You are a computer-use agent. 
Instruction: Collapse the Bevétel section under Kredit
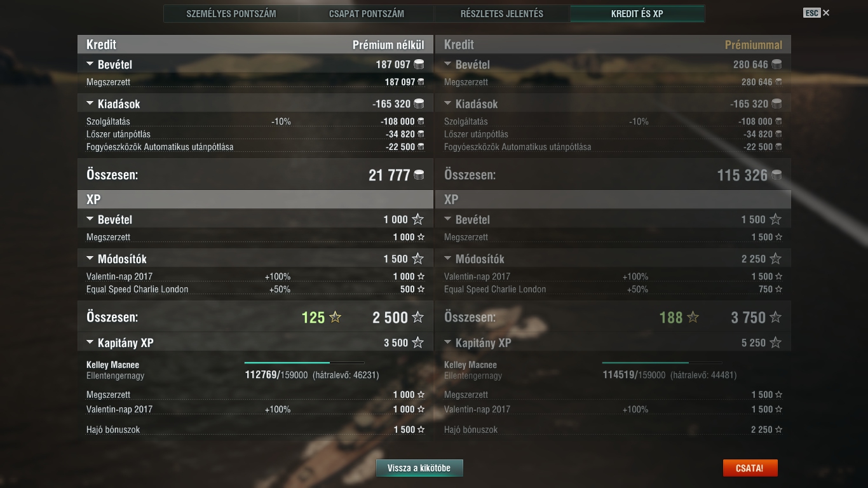pos(90,64)
